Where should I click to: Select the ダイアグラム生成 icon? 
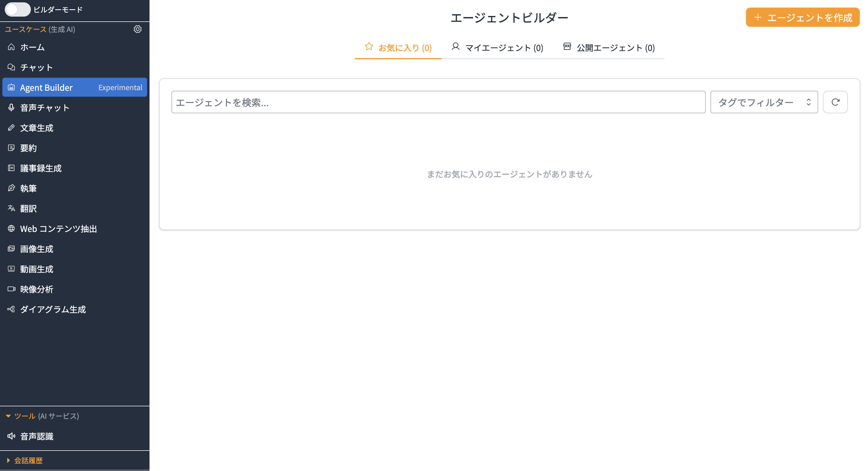[12, 309]
